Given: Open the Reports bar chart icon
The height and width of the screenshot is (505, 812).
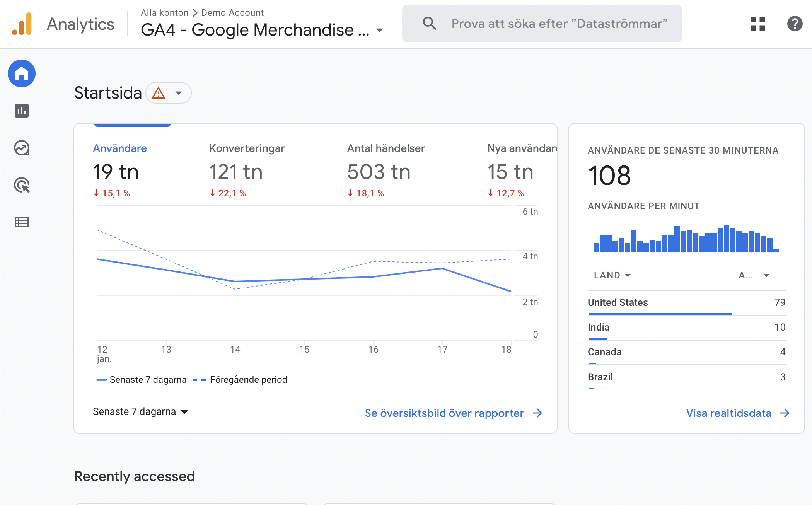Looking at the screenshot, I should (x=22, y=111).
